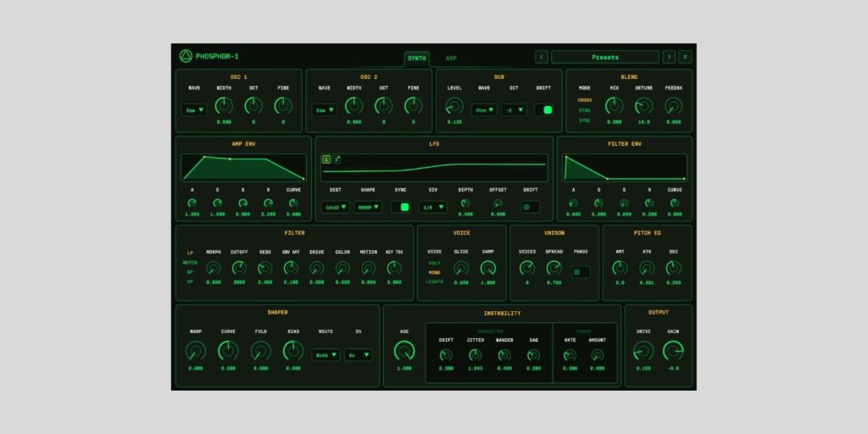The height and width of the screenshot is (434, 868).
Task: Select NOTCH filter type
Action: [x=190, y=263]
